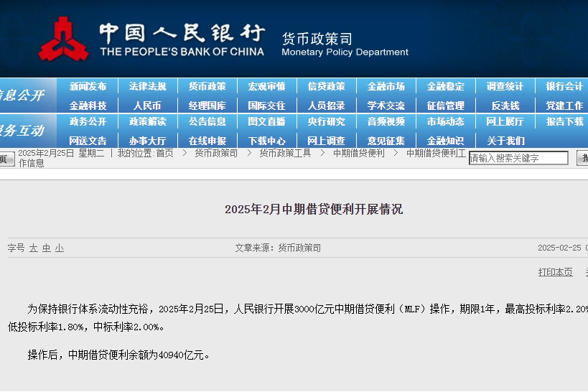588x392 pixels.
Task: Select 经理国库 in the navigation
Action: pos(207,106)
